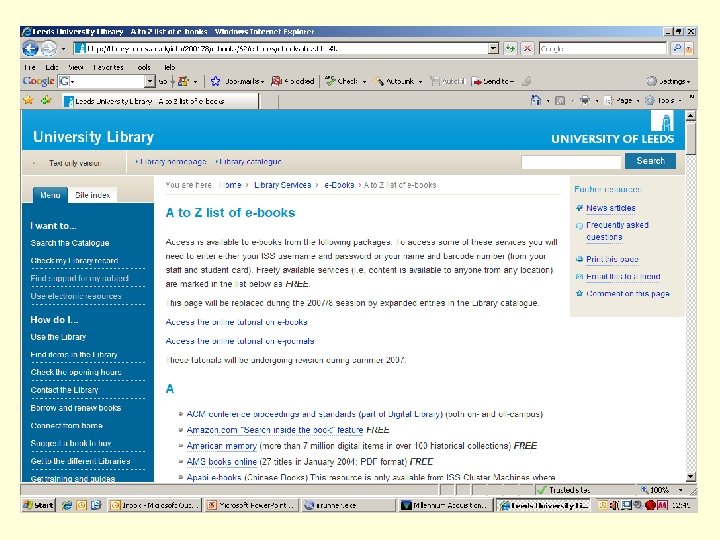Click the Add to Favorites icon

coord(46,100)
